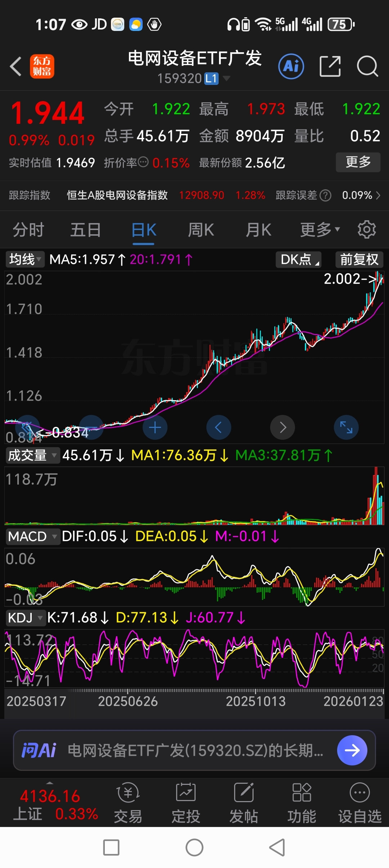This screenshot has width=389, height=868.
Task: Open chart settings gear
Action: click(x=367, y=230)
